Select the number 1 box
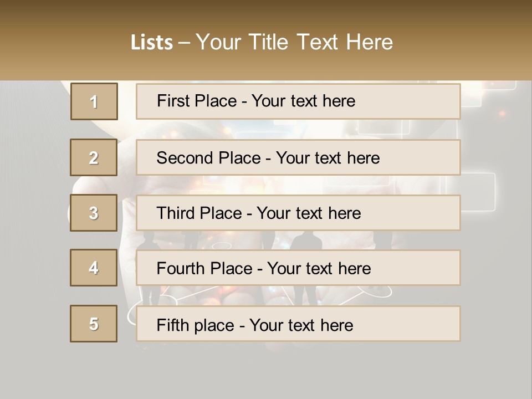The width and height of the screenshot is (532, 399). (94, 101)
